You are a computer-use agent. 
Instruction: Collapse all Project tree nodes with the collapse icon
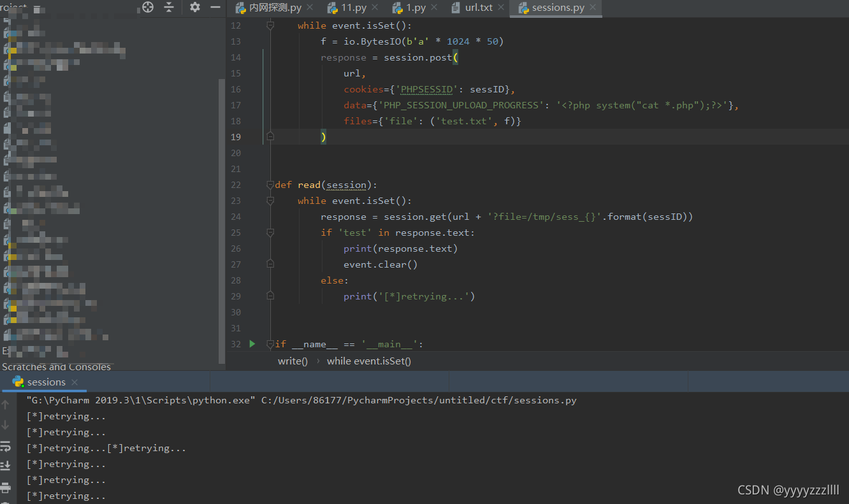point(169,7)
